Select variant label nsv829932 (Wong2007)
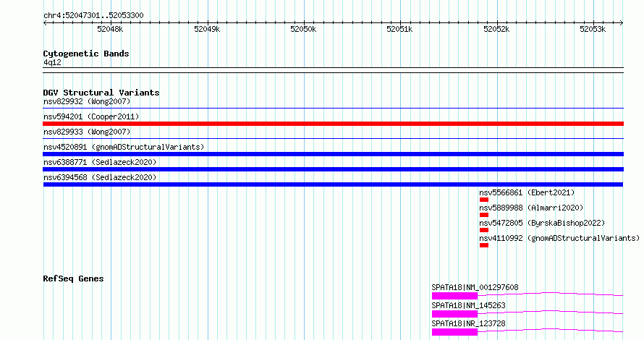Viewport: 644px width, 340px height. tap(87, 101)
